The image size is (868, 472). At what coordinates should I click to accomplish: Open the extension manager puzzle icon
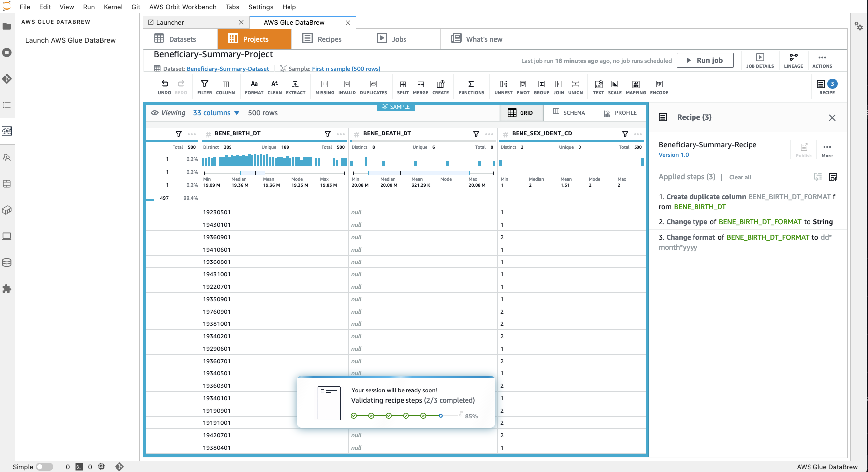click(x=7, y=289)
